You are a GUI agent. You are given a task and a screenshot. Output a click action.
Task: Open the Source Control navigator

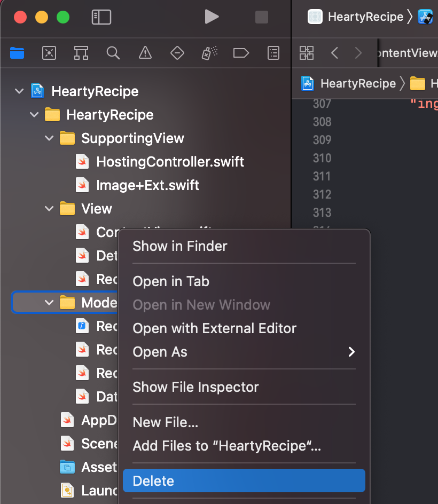point(49,53)
